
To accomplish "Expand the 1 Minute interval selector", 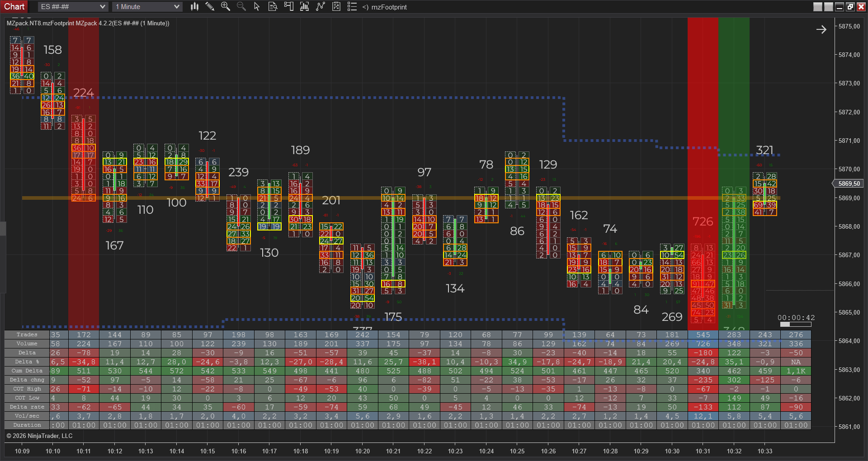I will [x=147, y=7].
